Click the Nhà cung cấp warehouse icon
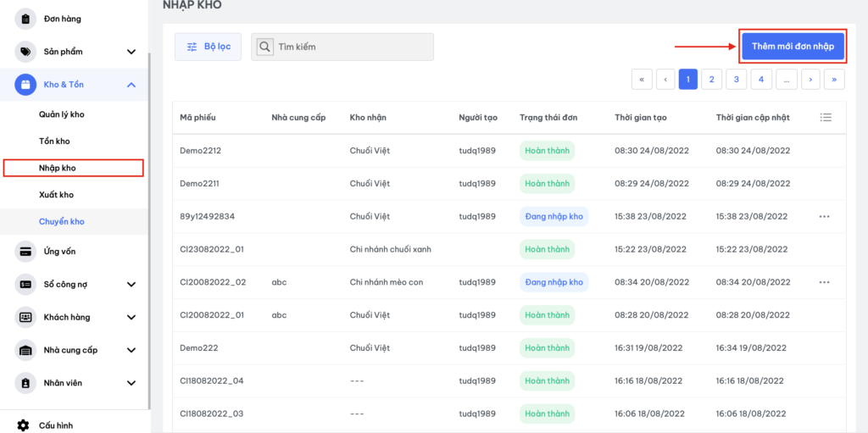 point(25,350)
